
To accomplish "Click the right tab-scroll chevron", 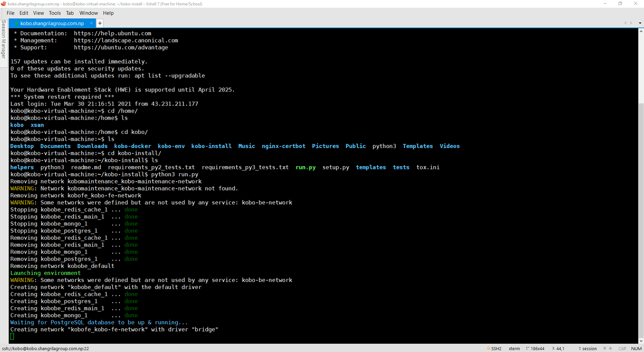I will coord(630,22).
